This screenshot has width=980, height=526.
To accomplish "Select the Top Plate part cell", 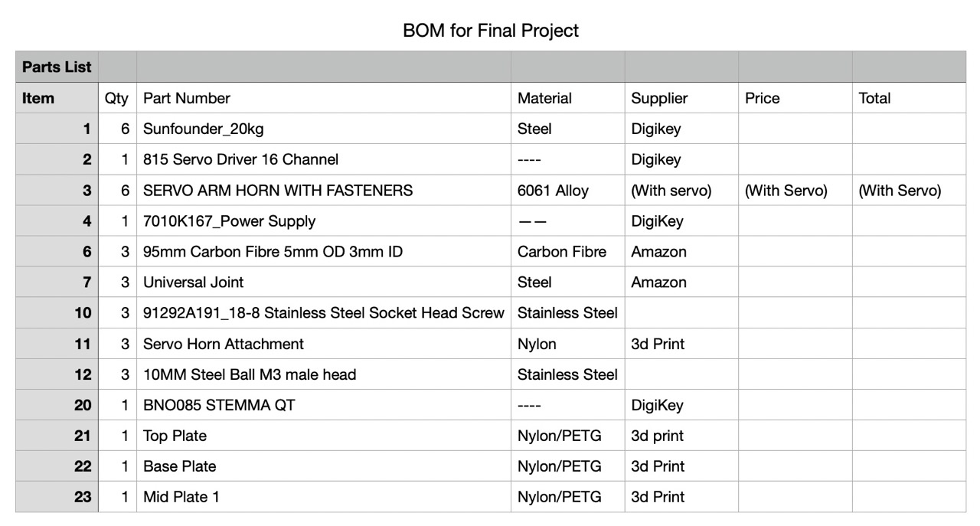I will point(324,436).
